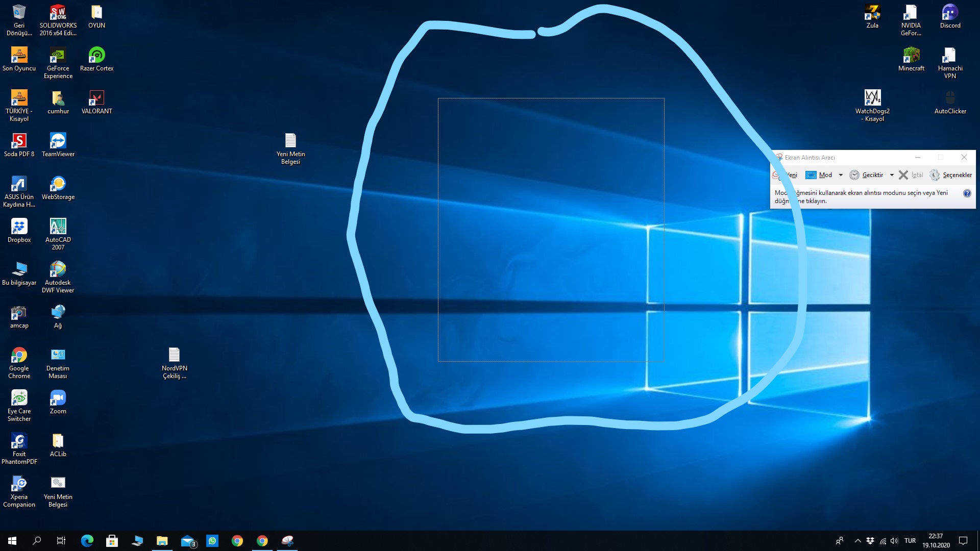Open Bu bilgisayar (This PC) icon

pos(19,273)
